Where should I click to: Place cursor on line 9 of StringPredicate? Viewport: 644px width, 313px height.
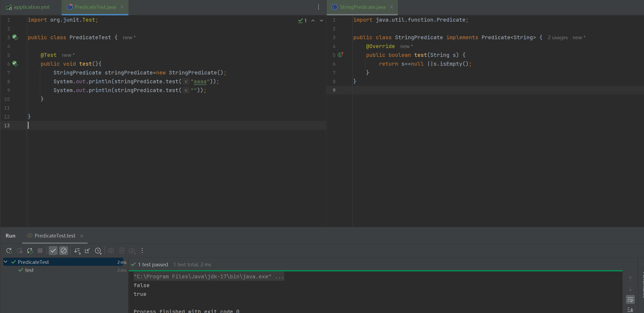click(498, 90)
